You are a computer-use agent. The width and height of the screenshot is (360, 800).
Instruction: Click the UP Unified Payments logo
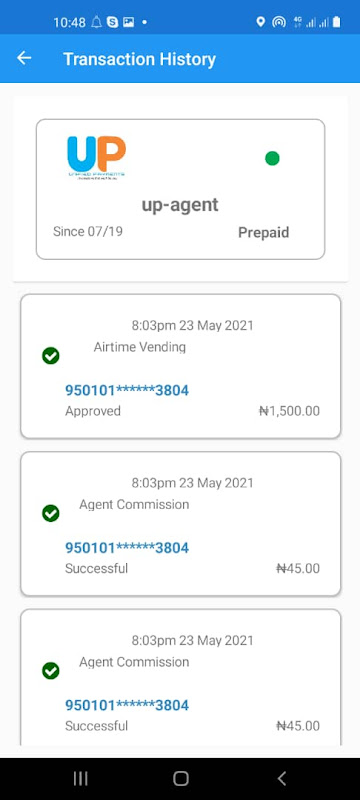pos(96,157)
